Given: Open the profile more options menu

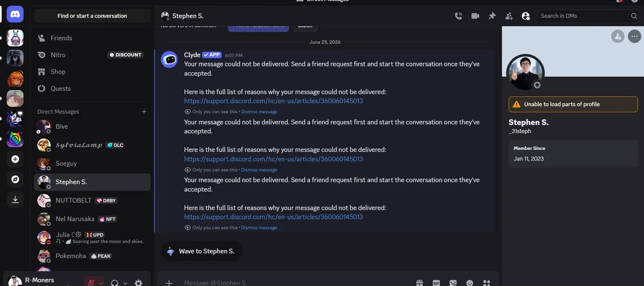Looking at the screenshot, I should (634, 36).
